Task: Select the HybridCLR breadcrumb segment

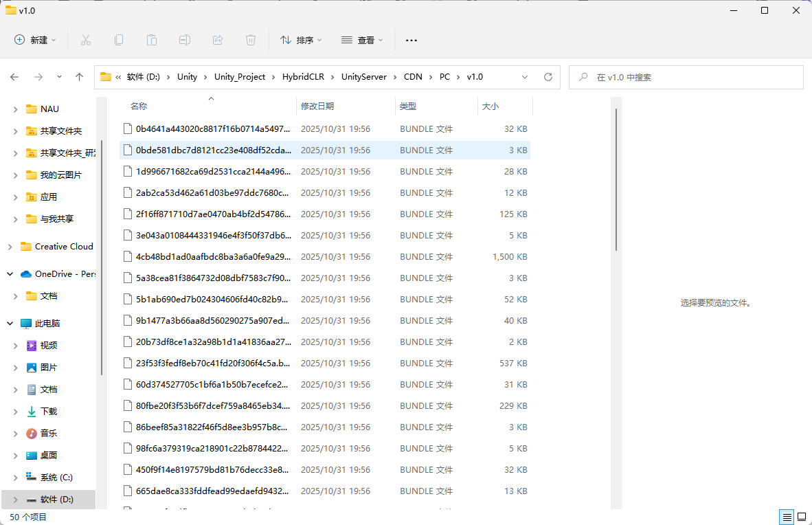Action: (x=303, y=77)
